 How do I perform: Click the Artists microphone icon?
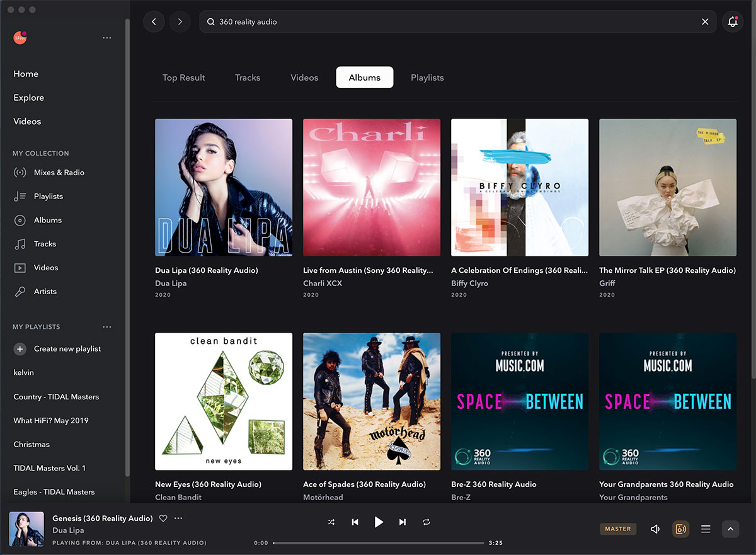(20, 292)
